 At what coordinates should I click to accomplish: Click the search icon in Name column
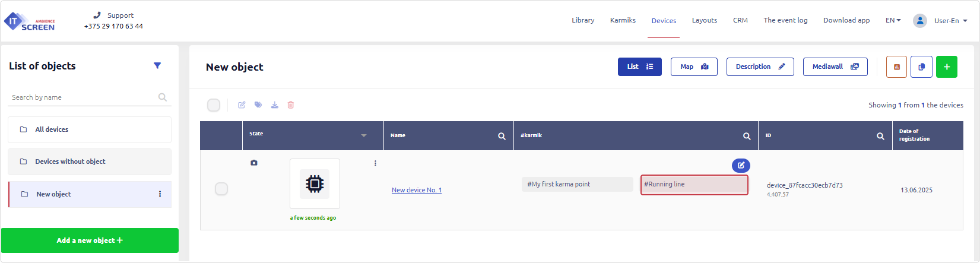502,136
